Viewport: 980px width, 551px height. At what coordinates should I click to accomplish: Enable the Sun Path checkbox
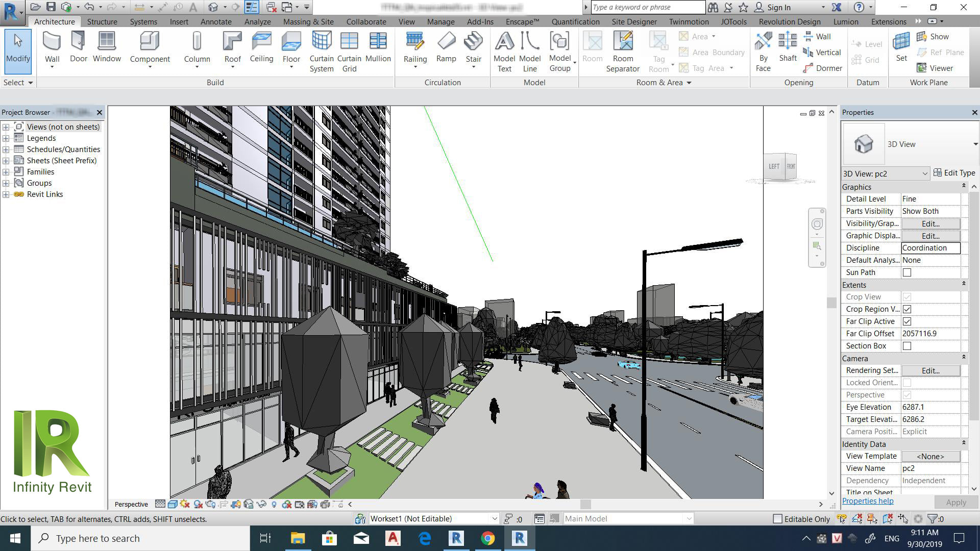click(x=907, y=272)
